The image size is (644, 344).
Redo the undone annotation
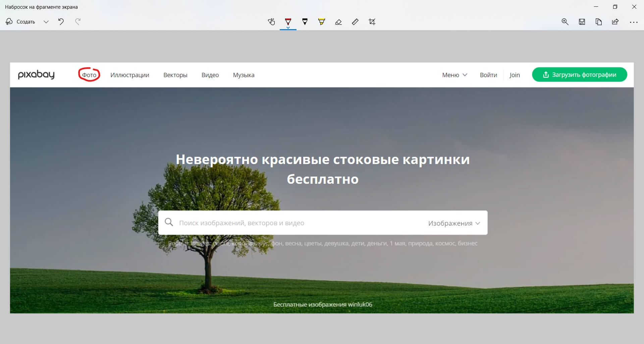tap(78, 22)
